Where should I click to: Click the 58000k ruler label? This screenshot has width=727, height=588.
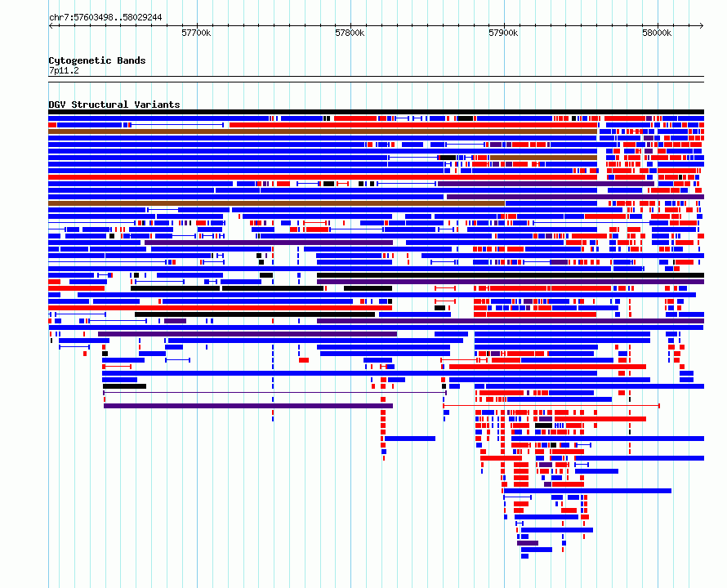657,33
